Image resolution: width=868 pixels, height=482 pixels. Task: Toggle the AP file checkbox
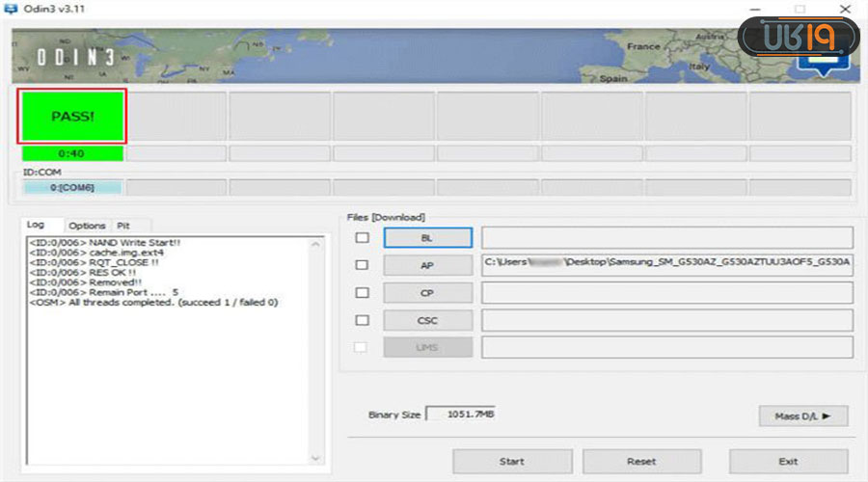point(363,265)
